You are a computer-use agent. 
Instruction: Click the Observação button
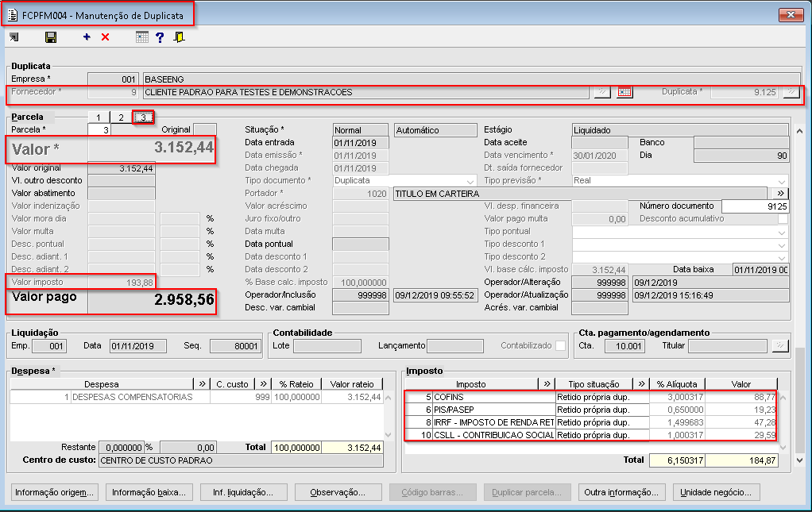click(x=338, y=492)
